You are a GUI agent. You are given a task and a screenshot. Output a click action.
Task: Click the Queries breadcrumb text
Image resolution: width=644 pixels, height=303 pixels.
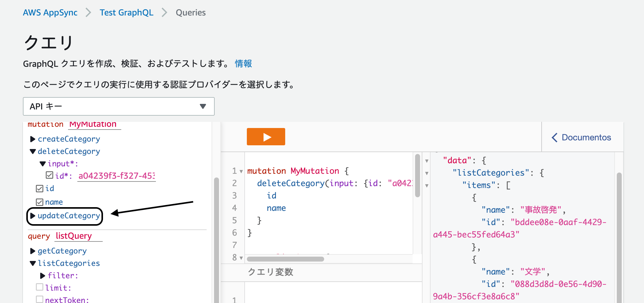(x=191, y=13)
